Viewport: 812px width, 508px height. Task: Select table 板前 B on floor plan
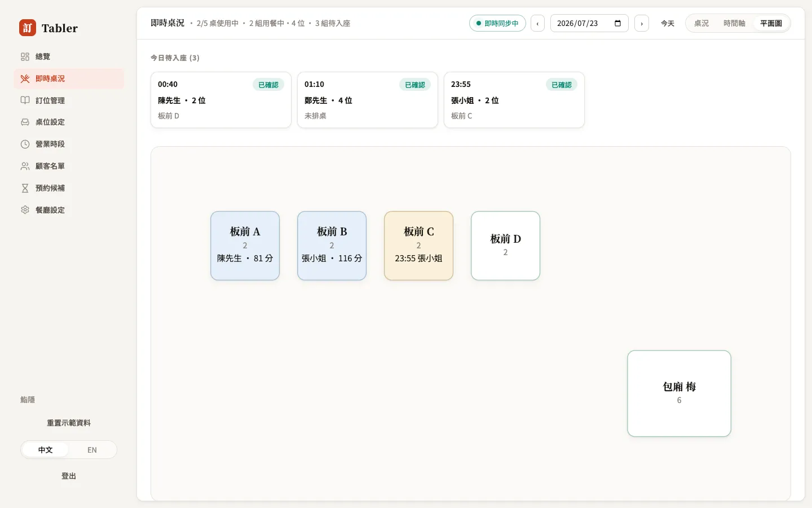332,246
